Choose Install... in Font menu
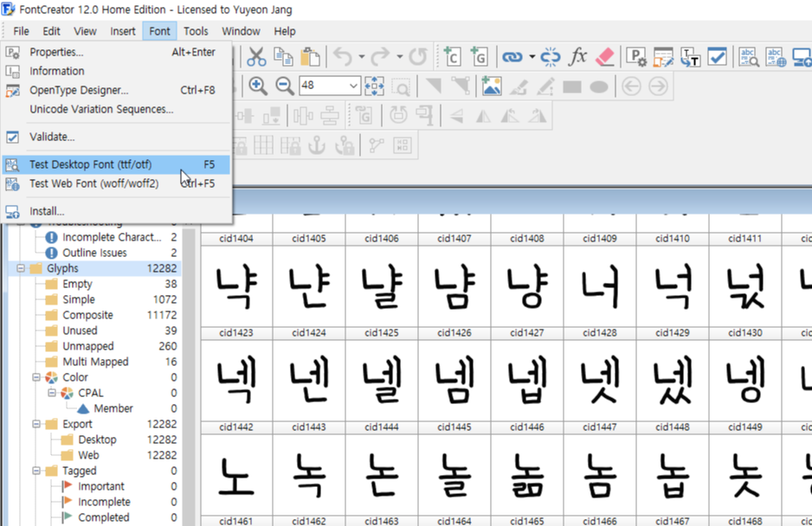The width and height of the screenshot is (812, 526). (117, 211)
